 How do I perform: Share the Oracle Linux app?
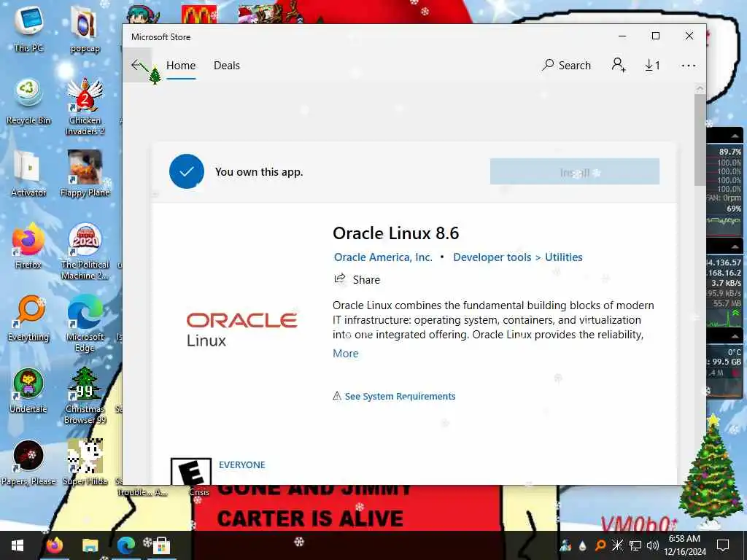(357, 279)
